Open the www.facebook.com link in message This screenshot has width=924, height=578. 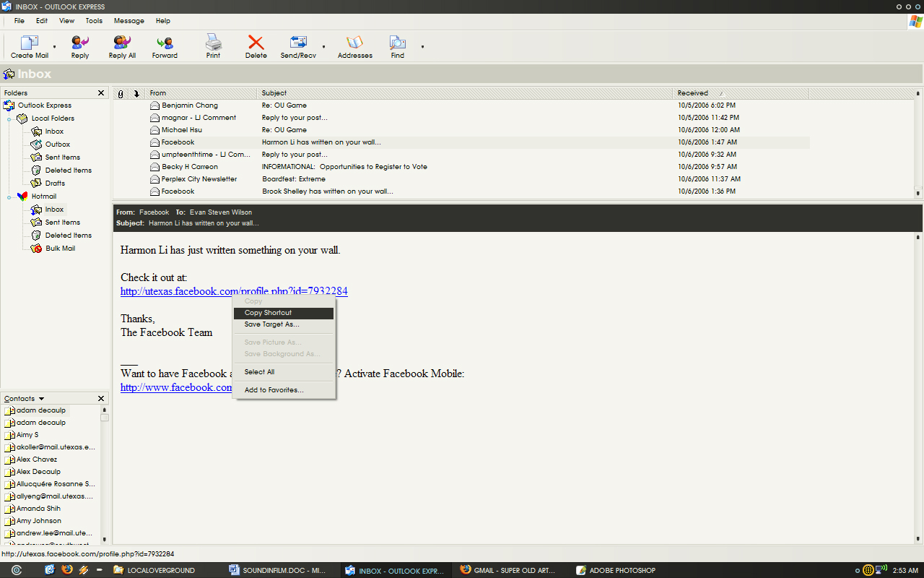(x=177, y=387)
